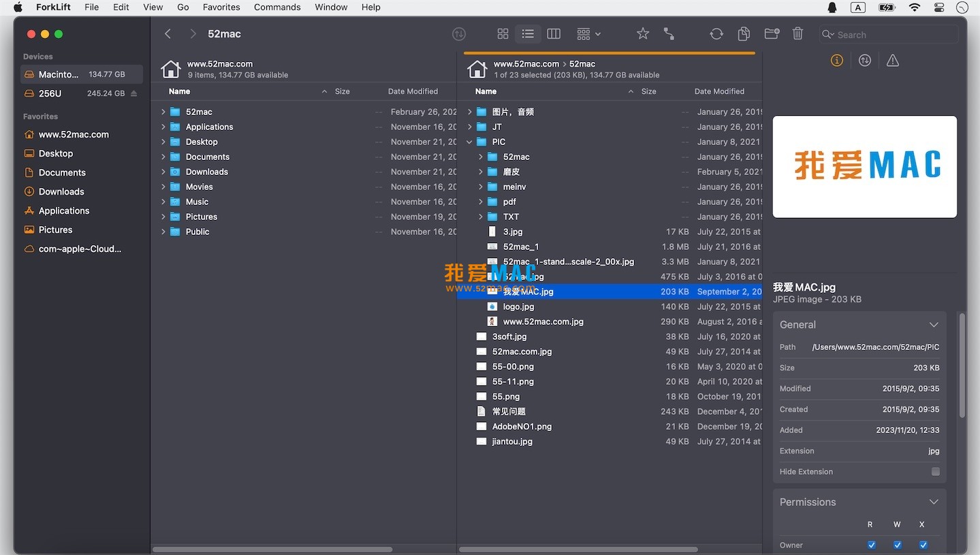Open com~apple~Cloud favorite in sidebar
980x555 pixels.
click(80, 249)
